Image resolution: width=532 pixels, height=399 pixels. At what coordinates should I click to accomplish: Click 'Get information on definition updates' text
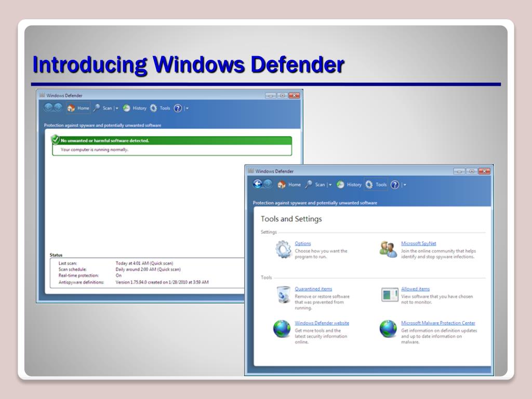(439, 336)
